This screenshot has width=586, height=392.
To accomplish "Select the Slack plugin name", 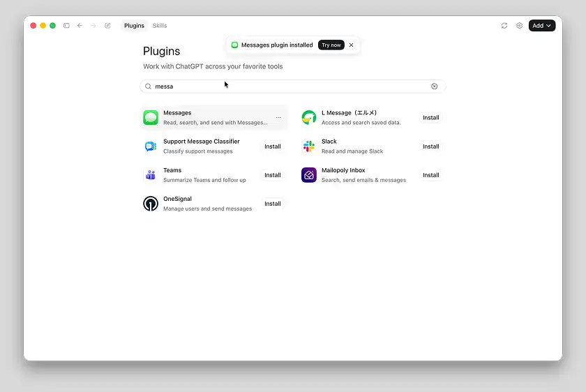I will 329,142.
